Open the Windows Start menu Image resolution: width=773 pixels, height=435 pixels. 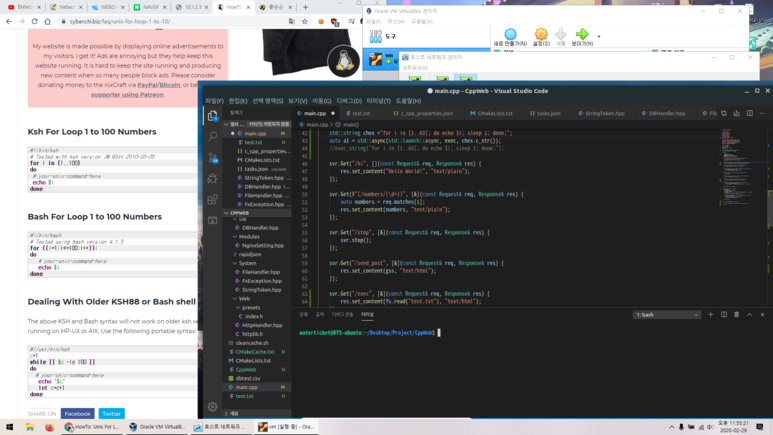[9, 427]
